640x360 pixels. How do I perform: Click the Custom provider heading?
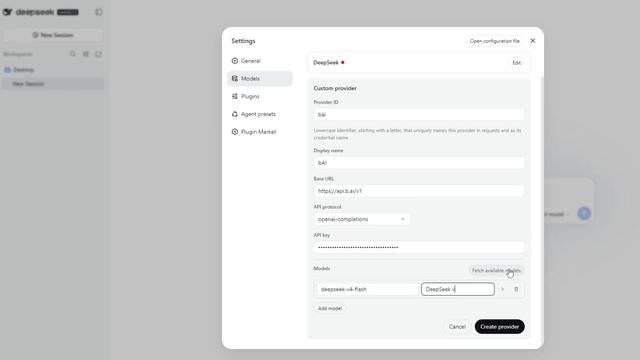pyautogui.click(x=335, y=88)
